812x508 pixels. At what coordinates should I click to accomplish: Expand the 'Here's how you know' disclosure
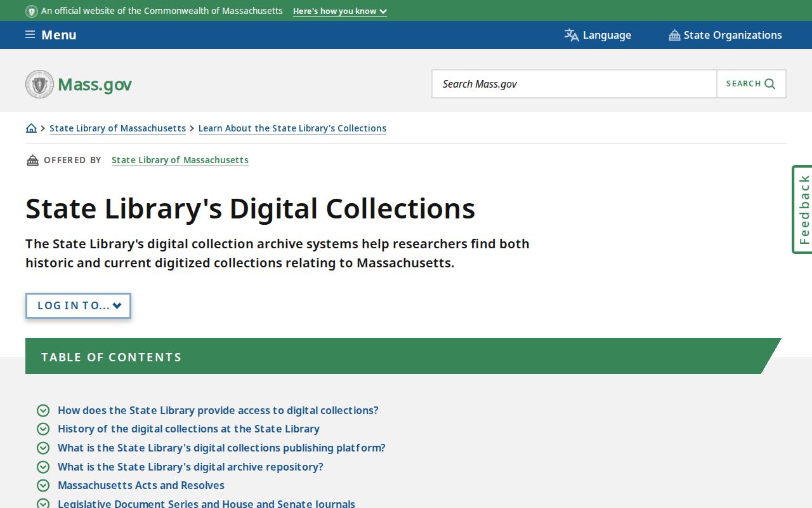tap(340, 11)
